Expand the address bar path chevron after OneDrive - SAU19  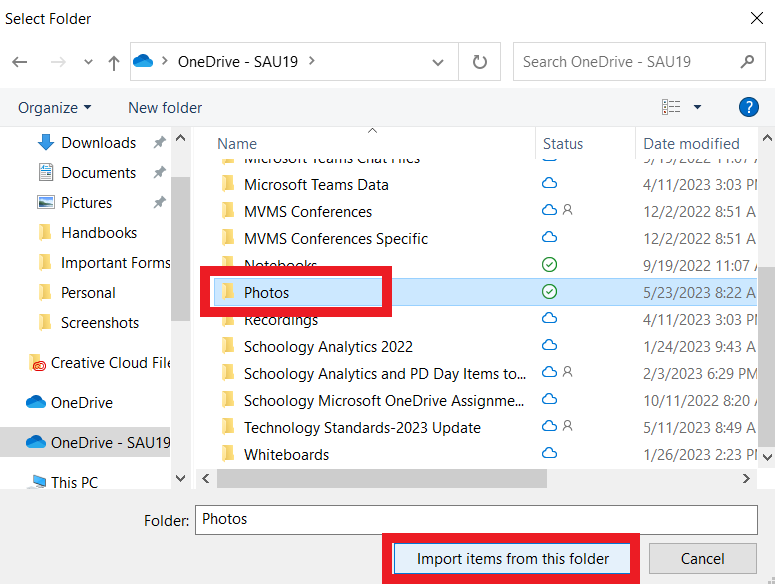point(311,61)
